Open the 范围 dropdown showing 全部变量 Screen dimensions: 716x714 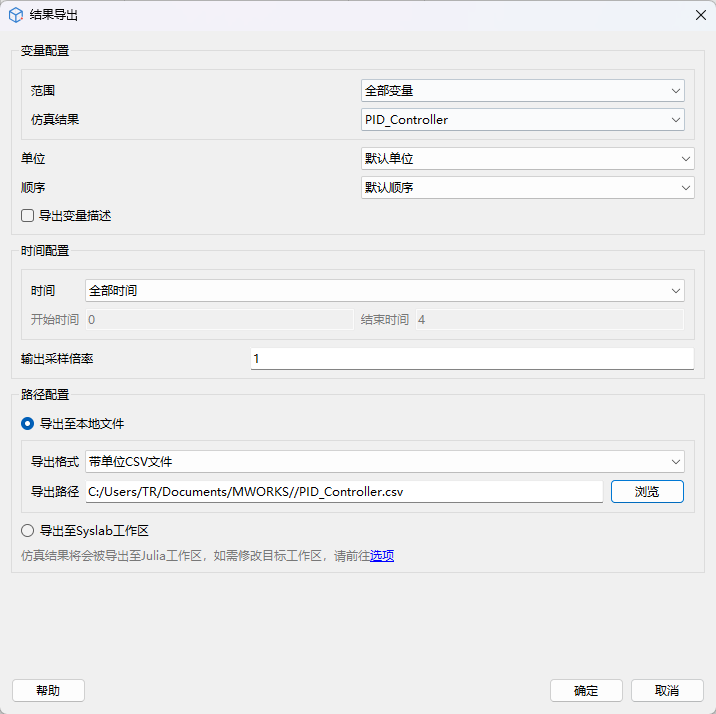tap(522, 90)
